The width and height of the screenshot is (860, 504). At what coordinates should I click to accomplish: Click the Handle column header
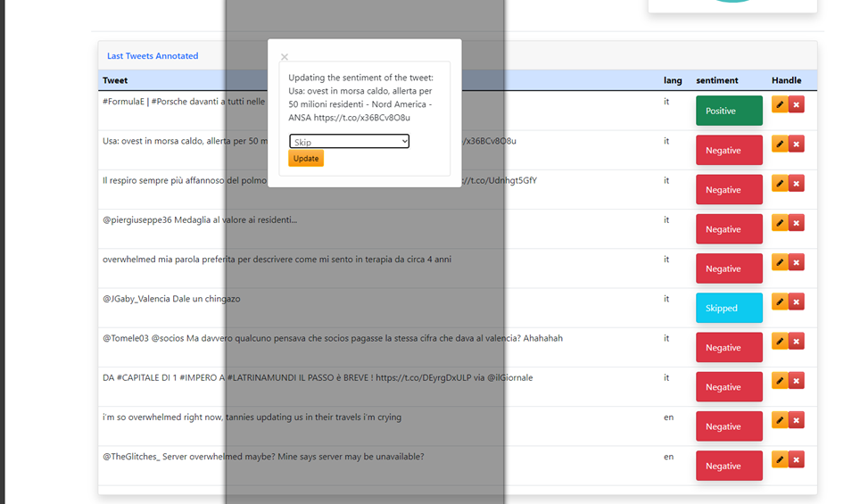(x=786, y=80)
